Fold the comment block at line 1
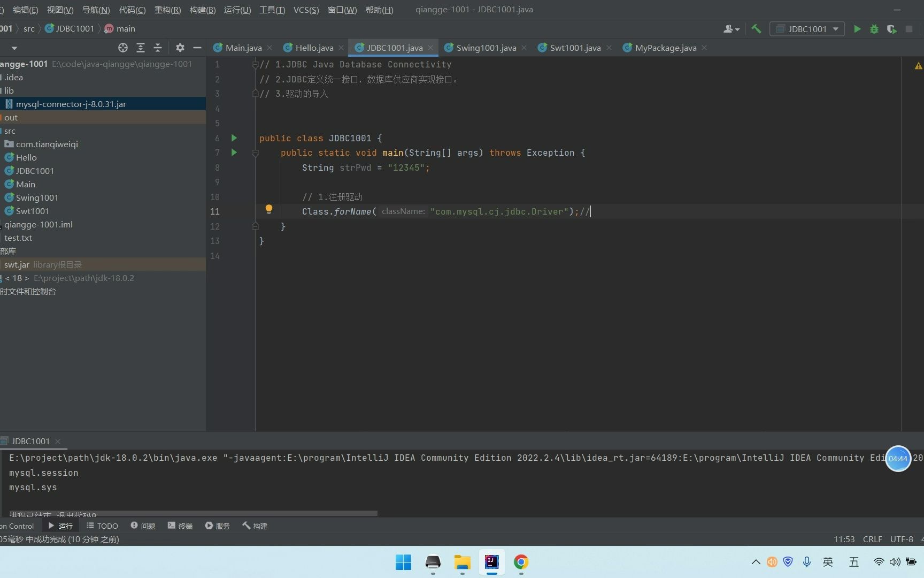924x578 pixels. click(255, 65)
